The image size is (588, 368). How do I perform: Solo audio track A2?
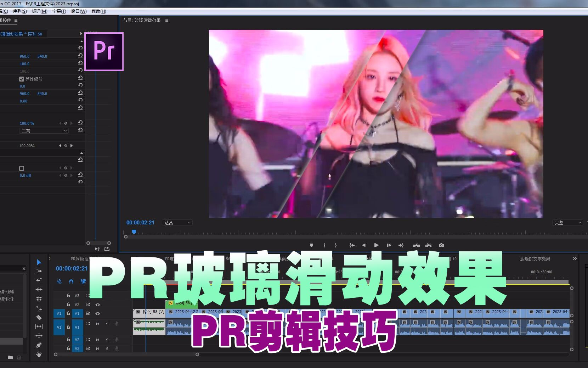(x=107, y=340)
